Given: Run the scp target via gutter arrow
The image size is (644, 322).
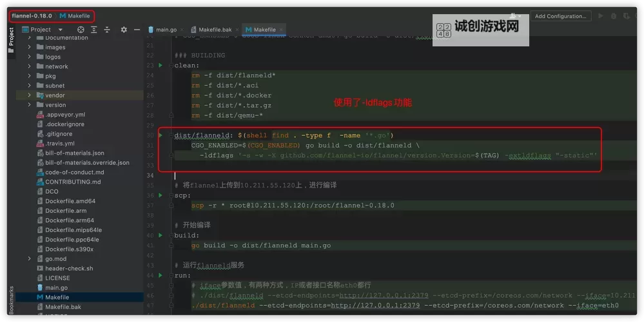Looking at the screenshot, I should [161, 195].
